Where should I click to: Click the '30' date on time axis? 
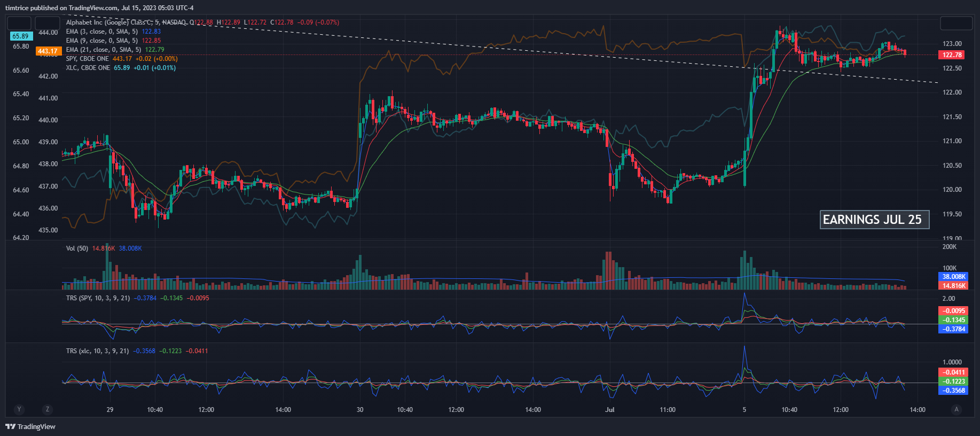(360, 410)
